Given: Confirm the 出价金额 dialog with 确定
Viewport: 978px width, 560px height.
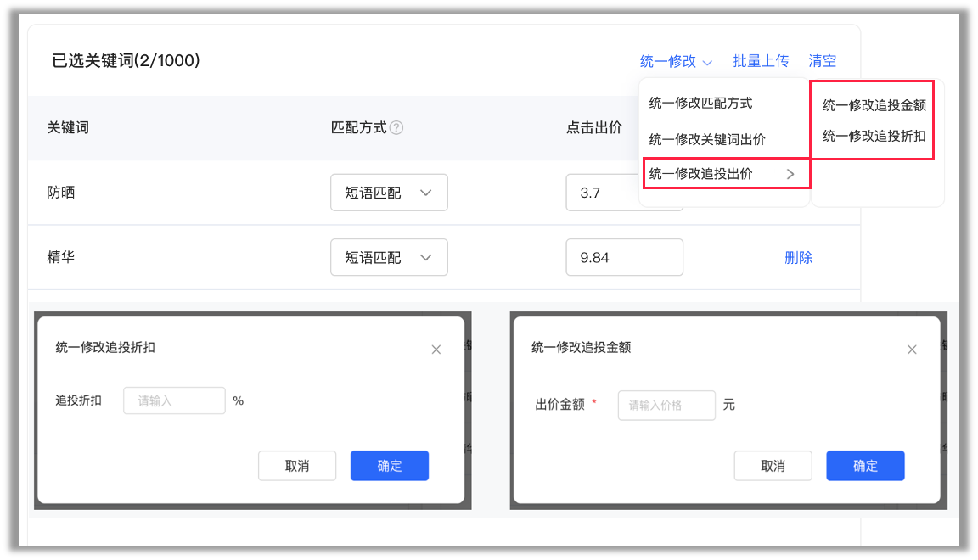Looking at the screenshot, I should coord(865,465).
